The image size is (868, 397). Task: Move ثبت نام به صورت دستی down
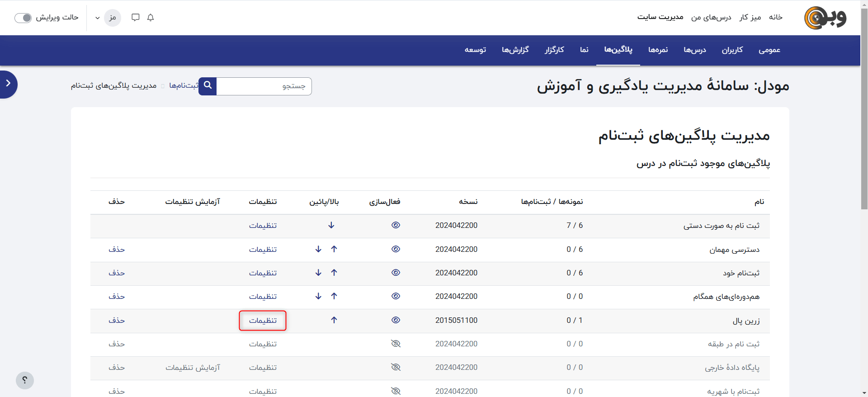point(331,225)
